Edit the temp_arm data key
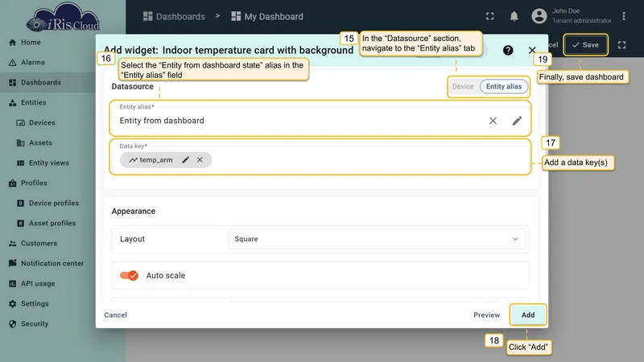The height and width of the screenshot is (362, 644). pos(186,159)
